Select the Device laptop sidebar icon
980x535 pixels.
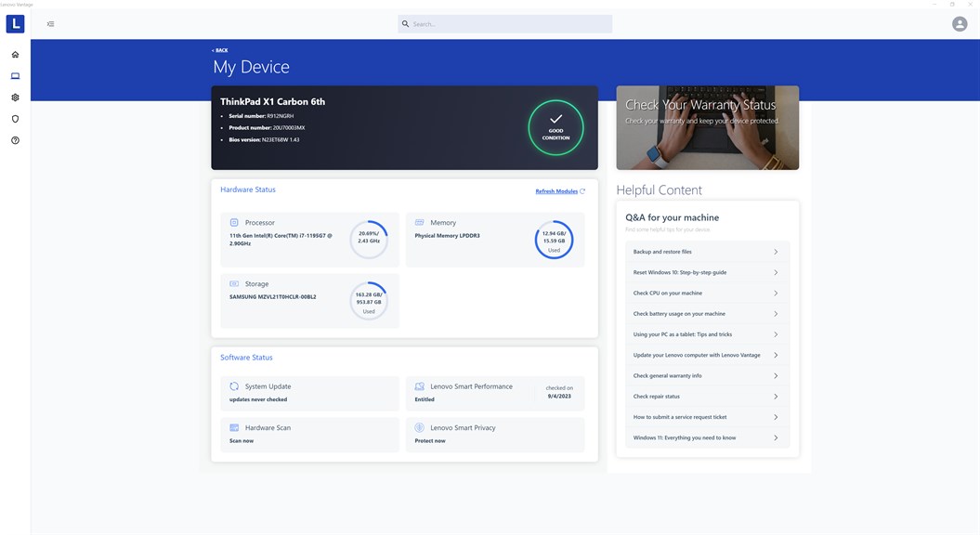pyautogui.click(x=15, y=76)
